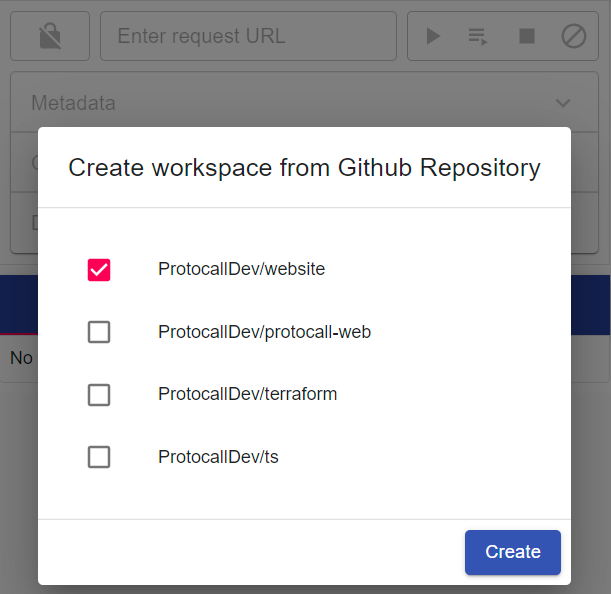Click the lock icon button
Image resolution: width=611 pixels, height=594 pixels.
(49, 37)
